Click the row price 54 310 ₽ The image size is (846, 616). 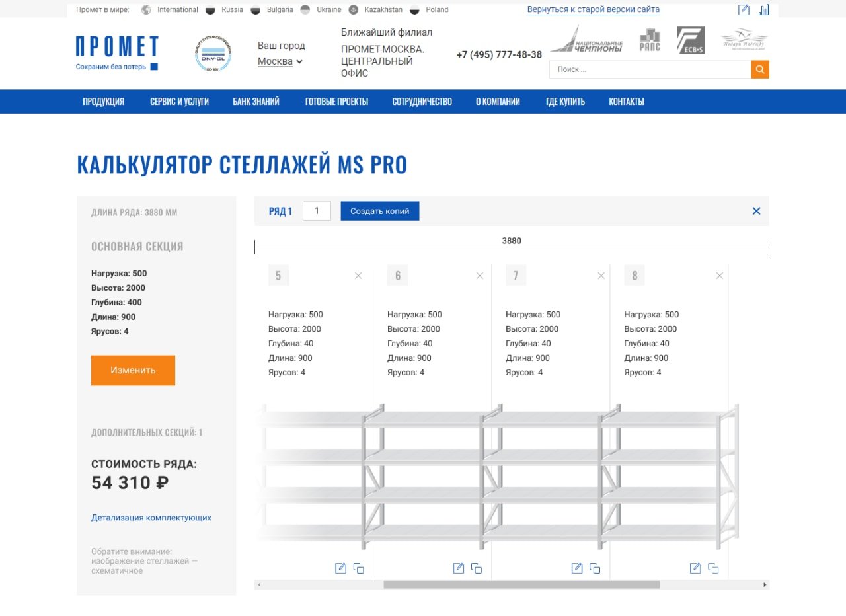(x=130, y=483)
